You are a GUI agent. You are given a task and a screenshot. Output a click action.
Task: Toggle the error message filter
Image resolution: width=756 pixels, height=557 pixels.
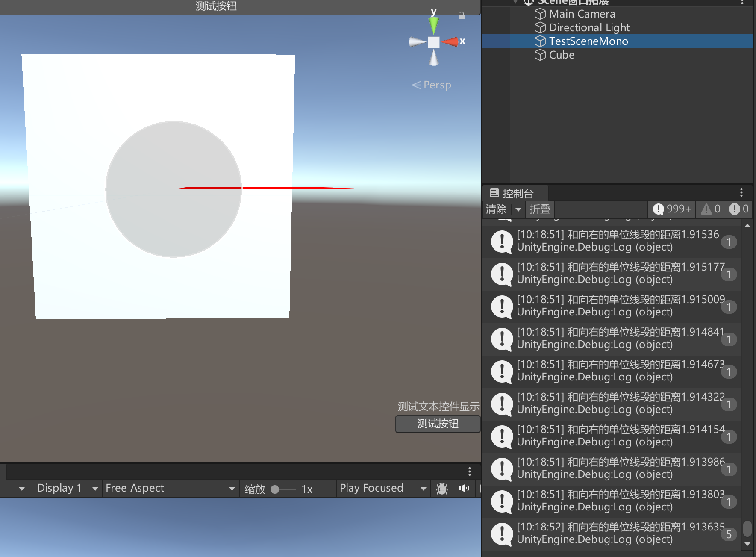[739, 209]
